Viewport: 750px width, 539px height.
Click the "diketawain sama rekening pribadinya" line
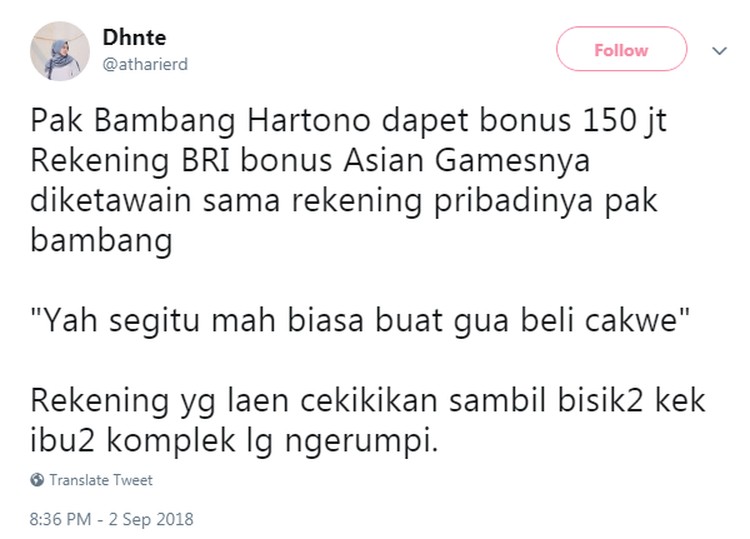point(344,200)
